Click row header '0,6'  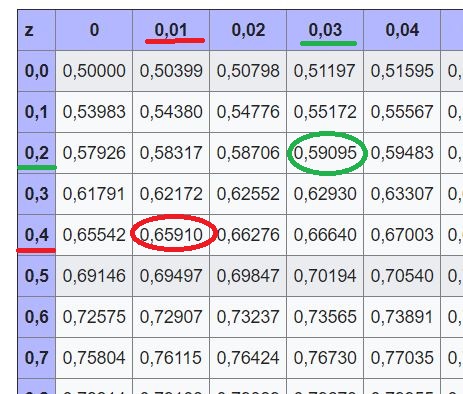36,317
